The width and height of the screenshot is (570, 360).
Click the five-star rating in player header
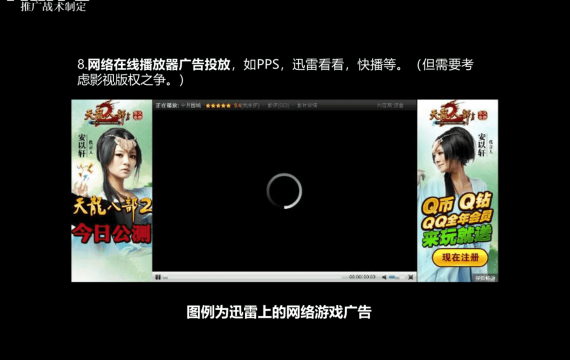218,105
